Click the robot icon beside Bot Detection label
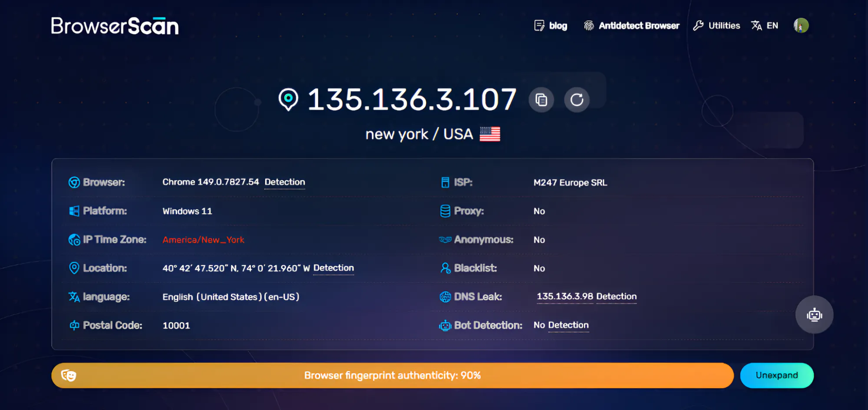The image size is (868, 410). pos(445,325)
